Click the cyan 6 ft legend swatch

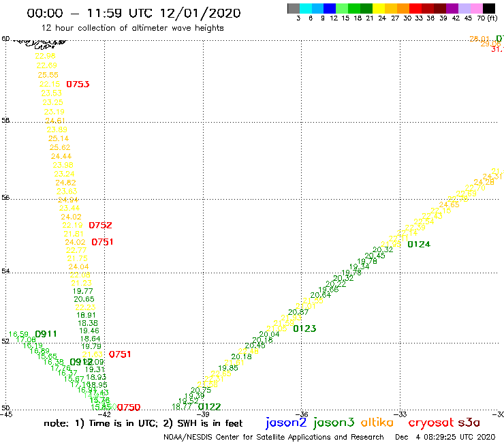306,8
